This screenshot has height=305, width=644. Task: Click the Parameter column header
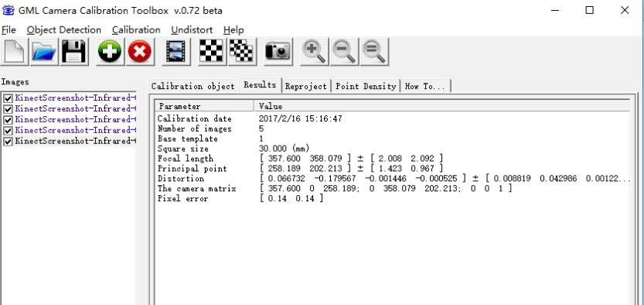(x=205, y=107)
